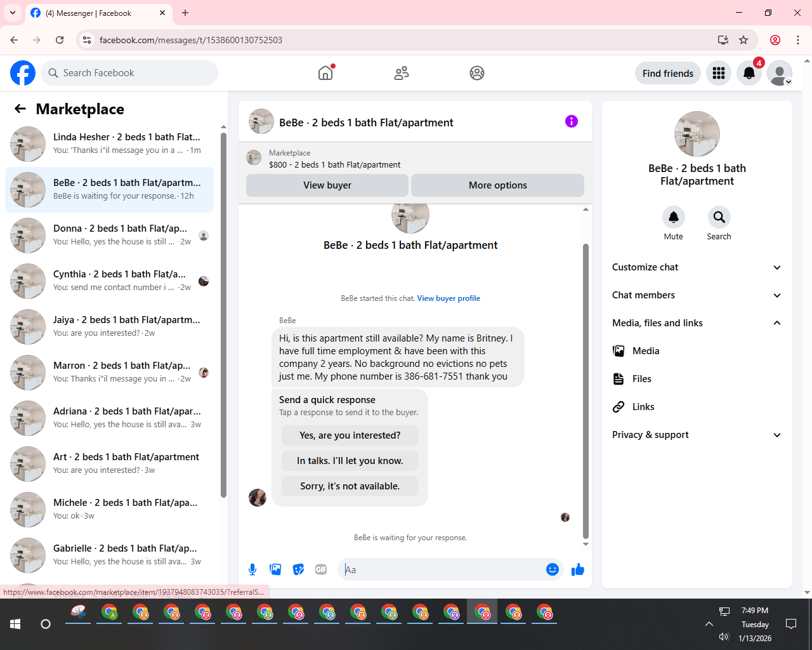
Task: Expand Privacy & support section
Action: pyautogui.click(x=697, y=435)
